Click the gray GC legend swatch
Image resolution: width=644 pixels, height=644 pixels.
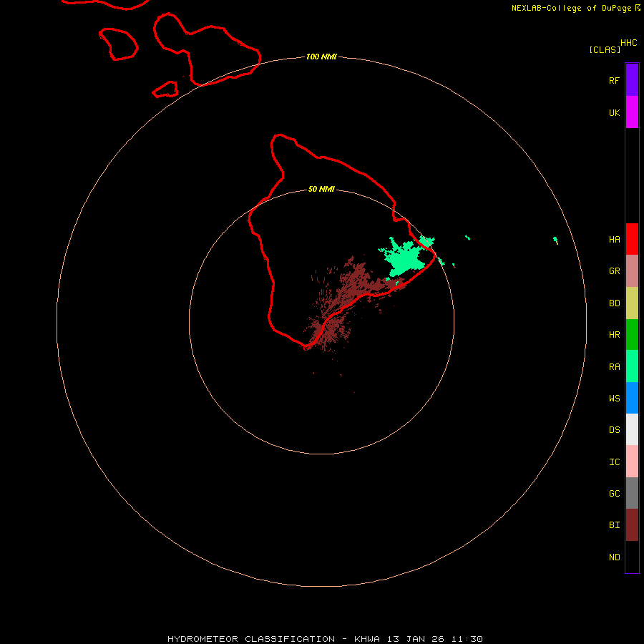click(632, 493)
